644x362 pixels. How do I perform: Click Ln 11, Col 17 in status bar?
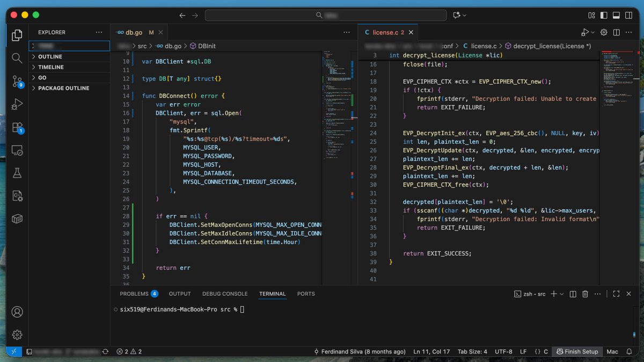coord(431,352)
